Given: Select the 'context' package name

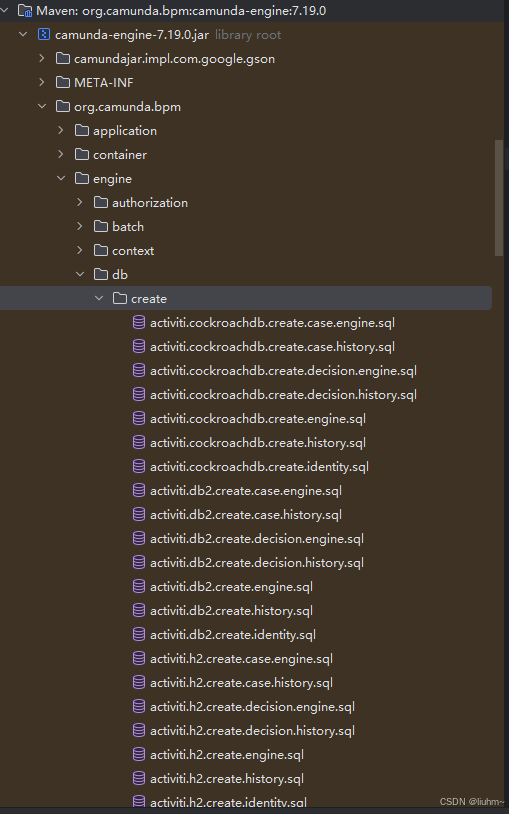Looking at the screenshot, I should 133,251.
